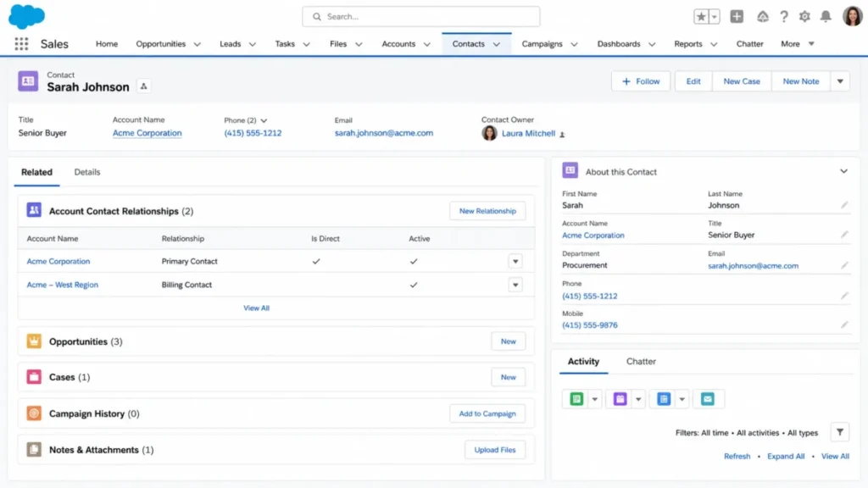This screenshot has height=488, width=868.
Task: Open the Chatter nav tab
Action: click(749, 44)
